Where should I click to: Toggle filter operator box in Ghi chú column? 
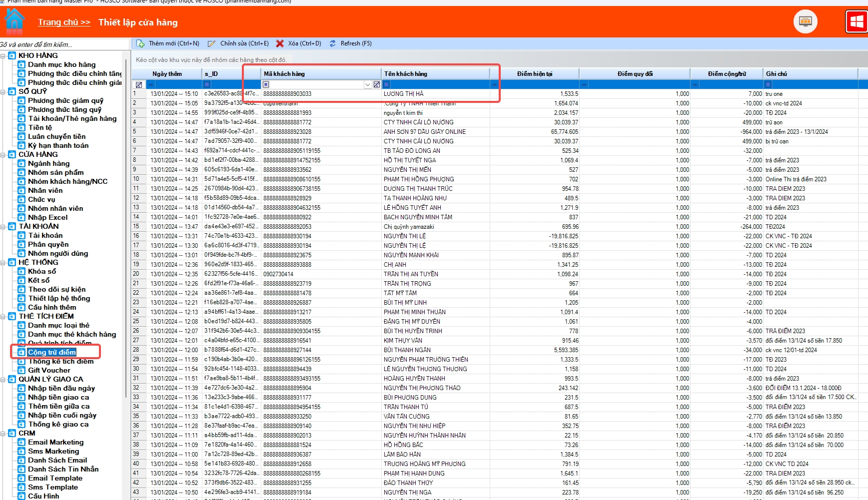(x=768, y=84)
